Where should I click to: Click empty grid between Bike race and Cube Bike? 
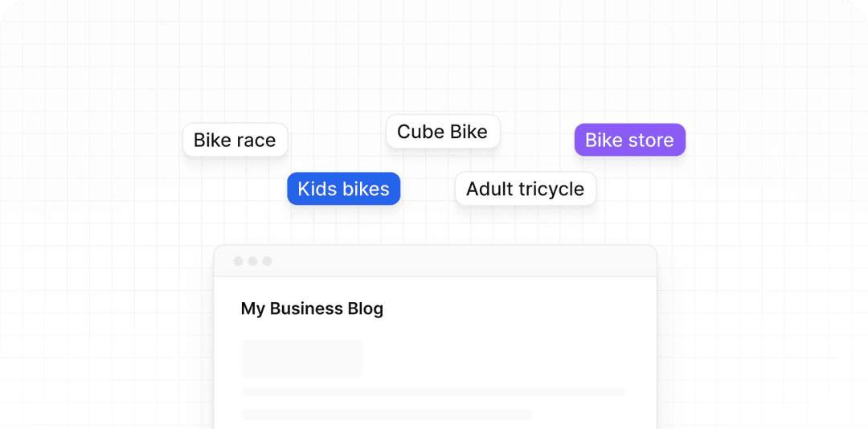point(336,137)
